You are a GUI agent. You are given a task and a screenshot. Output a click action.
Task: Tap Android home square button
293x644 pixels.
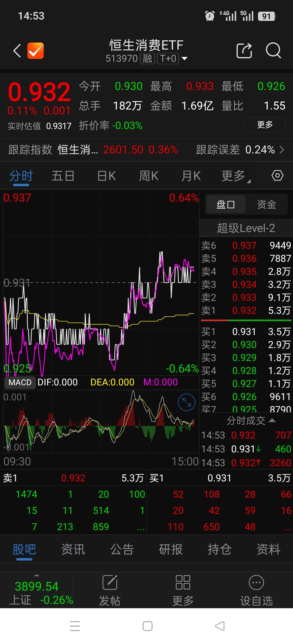[x=147, y=626]
